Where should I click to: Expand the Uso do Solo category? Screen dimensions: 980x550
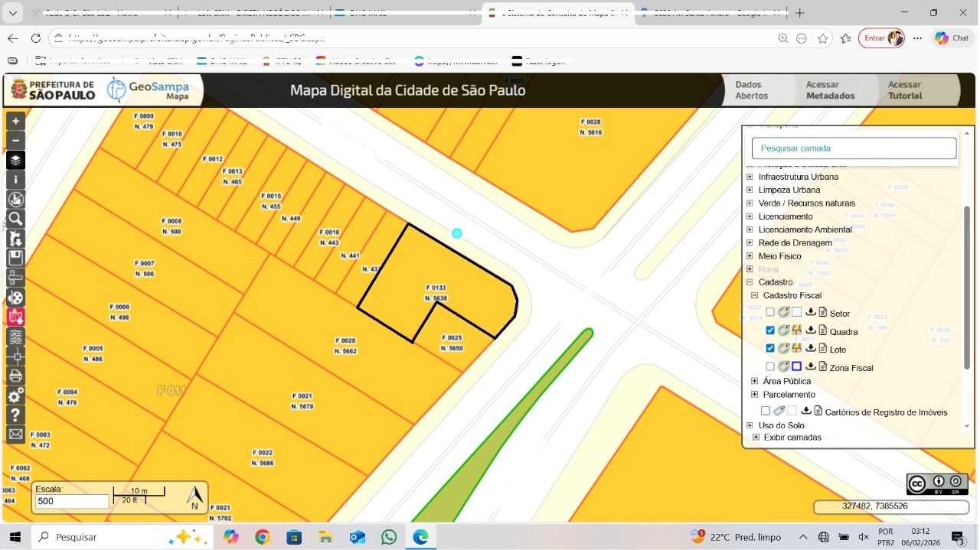(750, 425)
